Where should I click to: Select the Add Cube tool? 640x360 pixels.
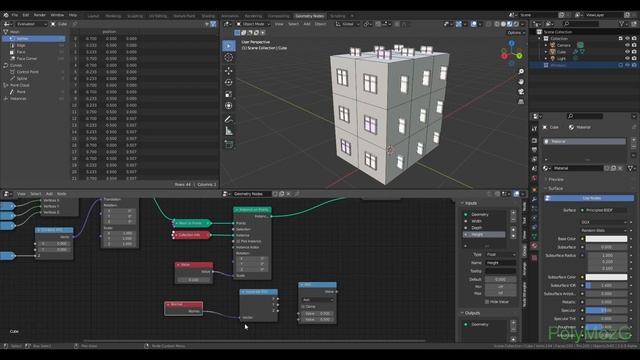click(x=229, y=144)
